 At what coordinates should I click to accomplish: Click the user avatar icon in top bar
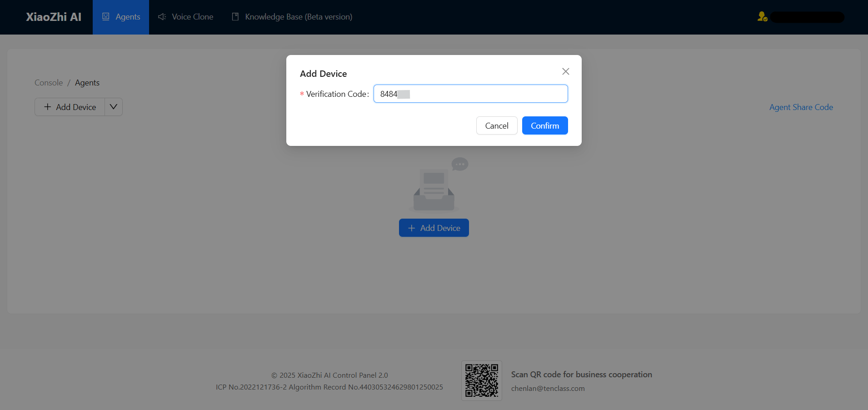(762, 16)
